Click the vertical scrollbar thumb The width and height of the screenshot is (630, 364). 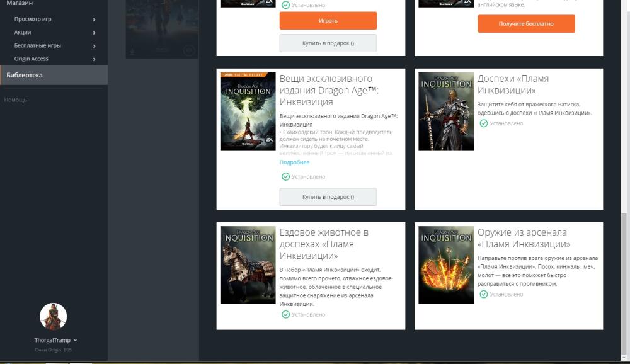[624, 283]
